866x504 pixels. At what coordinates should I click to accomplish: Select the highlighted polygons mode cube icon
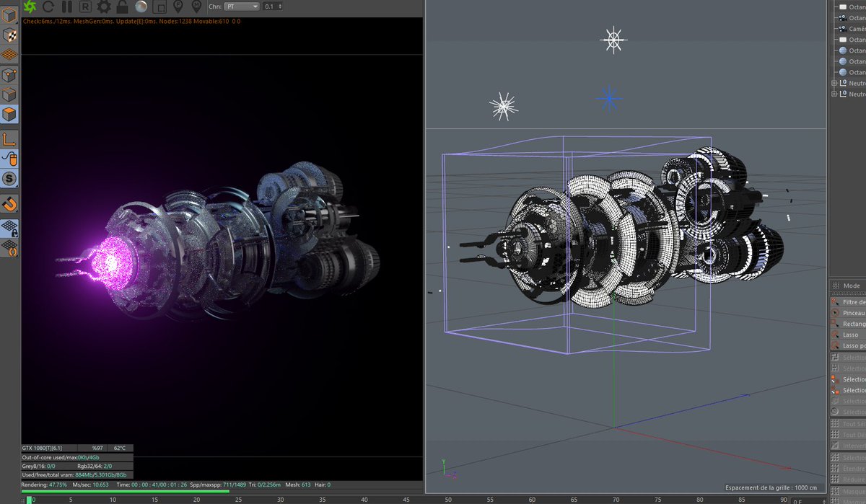(x=10, y=114)
